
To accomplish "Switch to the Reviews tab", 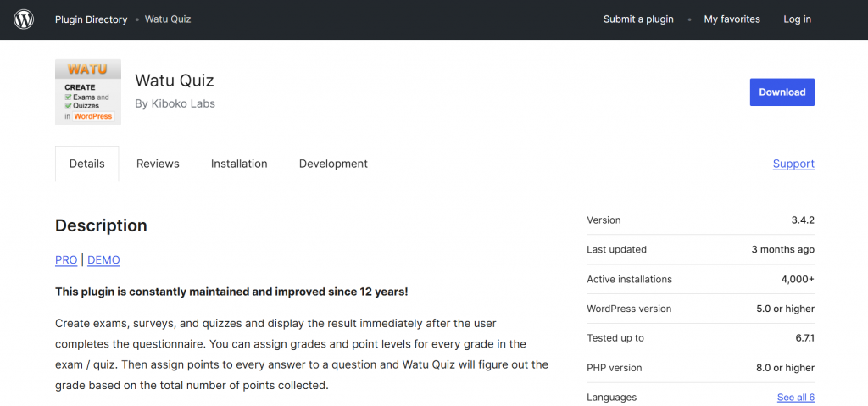I will click(158, 164).
